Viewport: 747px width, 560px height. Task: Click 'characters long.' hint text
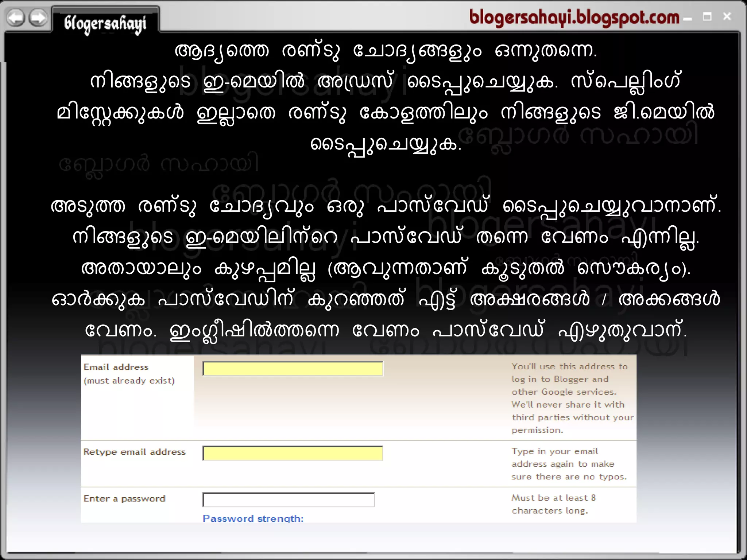point(550,510)
